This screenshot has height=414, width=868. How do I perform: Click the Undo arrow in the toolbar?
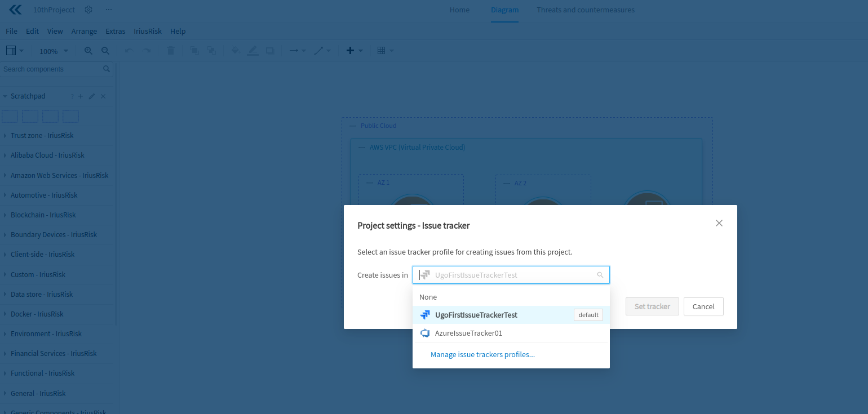coord(128,50)
